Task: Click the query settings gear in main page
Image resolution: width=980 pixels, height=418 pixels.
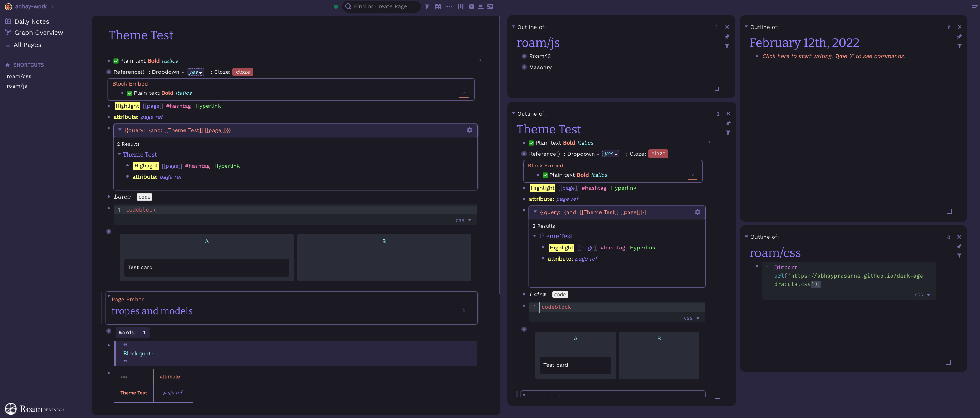Action: coord(470,130)
